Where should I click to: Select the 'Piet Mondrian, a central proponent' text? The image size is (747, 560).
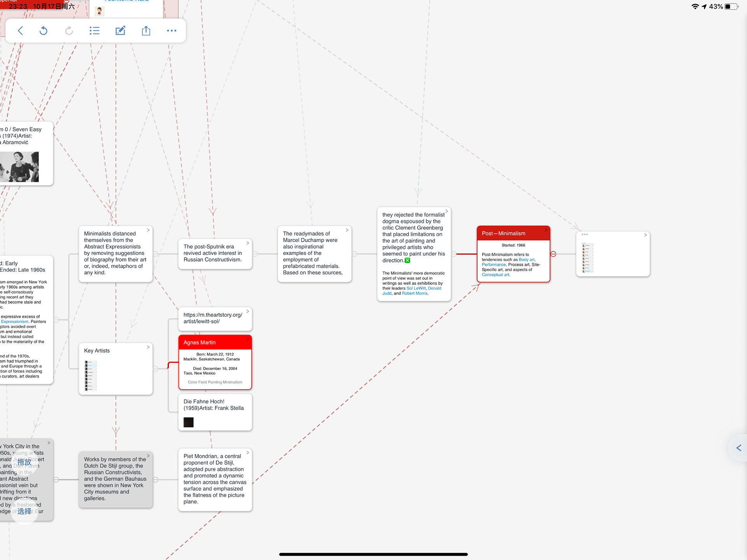pyautogui.click(x=215, y=479)
